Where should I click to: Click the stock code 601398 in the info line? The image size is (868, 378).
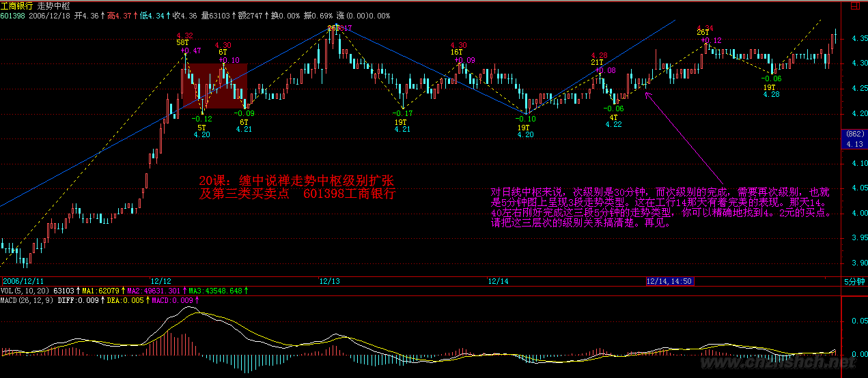(14, 16)
